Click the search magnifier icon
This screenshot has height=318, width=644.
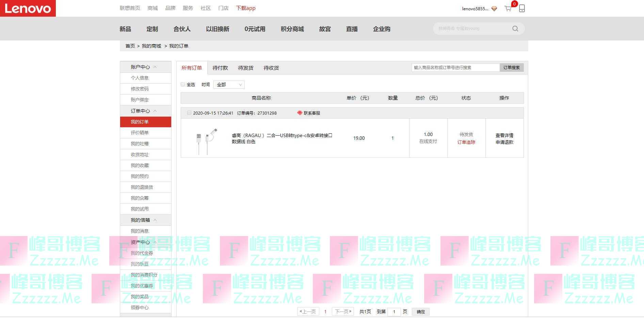click(x=515, y=29)
